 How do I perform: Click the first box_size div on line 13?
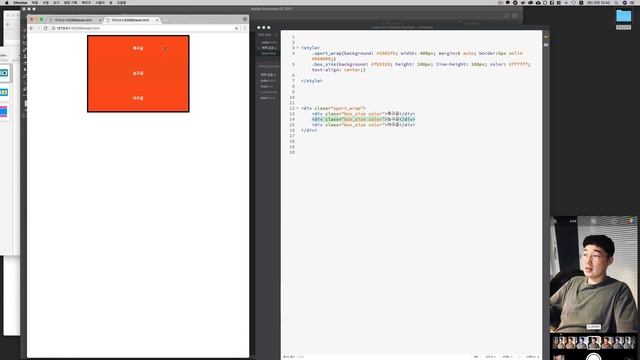pyautogui.click(x=363, y=114)
